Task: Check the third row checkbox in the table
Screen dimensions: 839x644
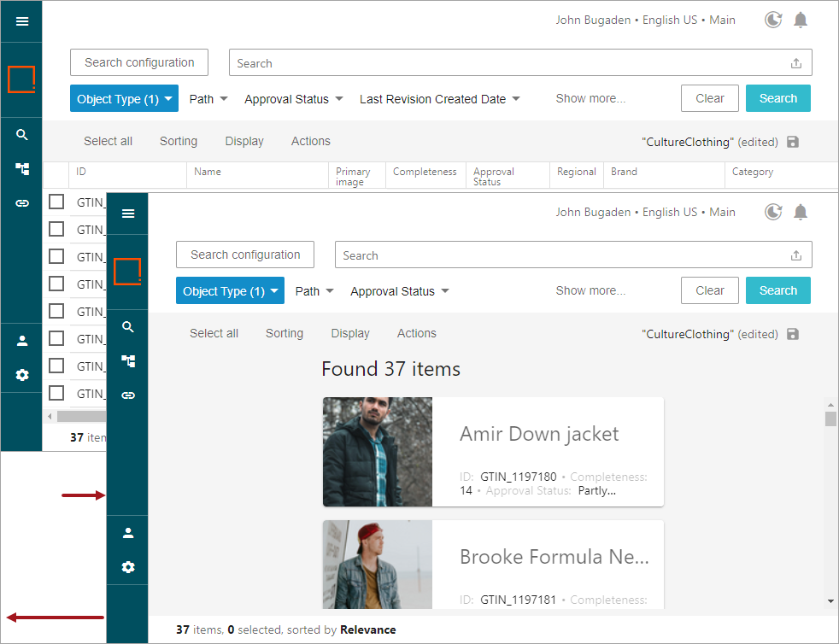Action: [56, 256]
